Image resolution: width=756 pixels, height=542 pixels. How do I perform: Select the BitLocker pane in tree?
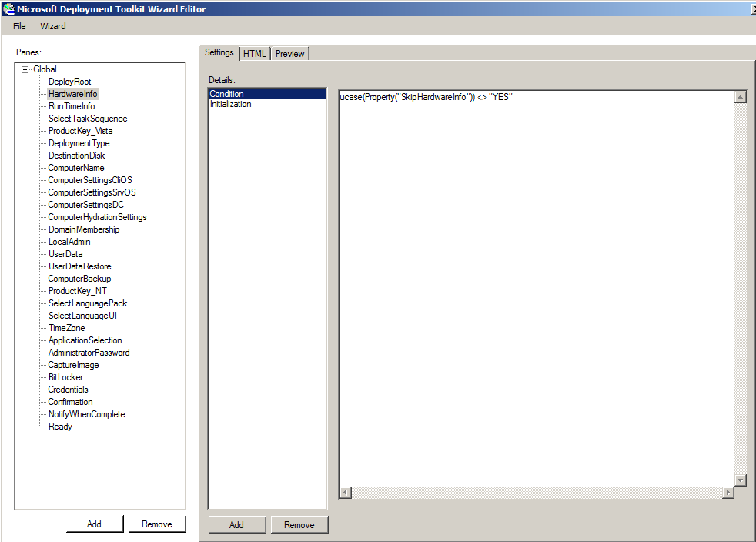click(x=65, y=377)
